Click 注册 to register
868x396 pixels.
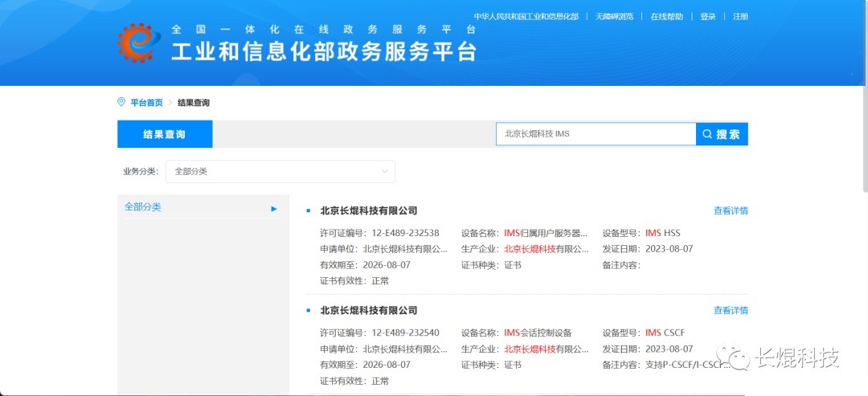741,17
